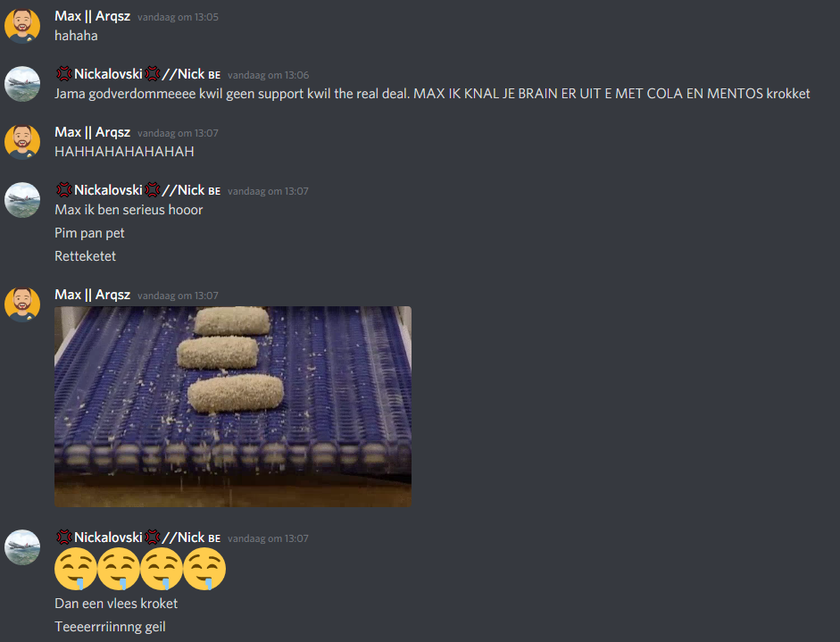Image resolution: width=840 pixels, height=642 pixels.
Task: Click the 'Pim pan pet' message
Action: [89, 233]
